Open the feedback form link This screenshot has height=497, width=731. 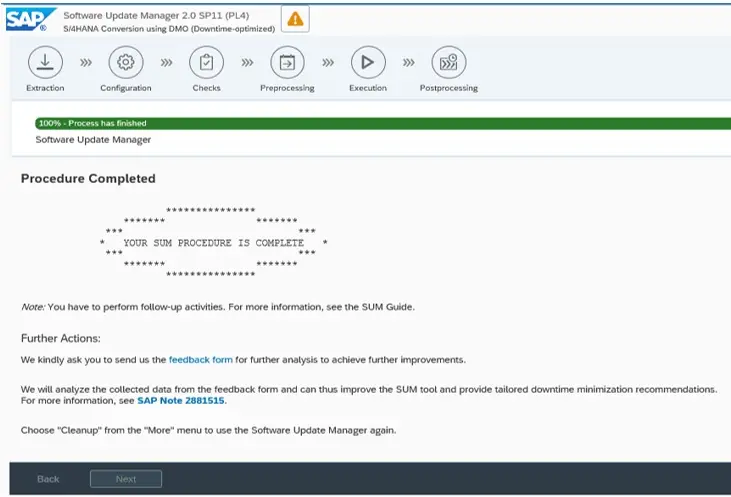pos(200,359)
